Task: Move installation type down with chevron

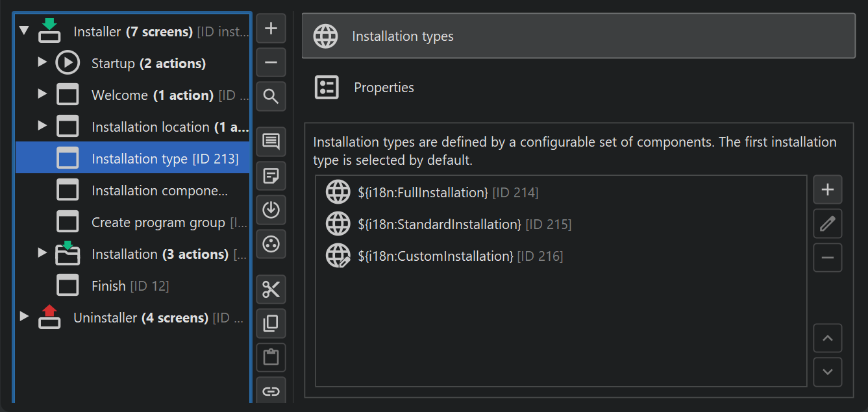Action: click(827, 372)
